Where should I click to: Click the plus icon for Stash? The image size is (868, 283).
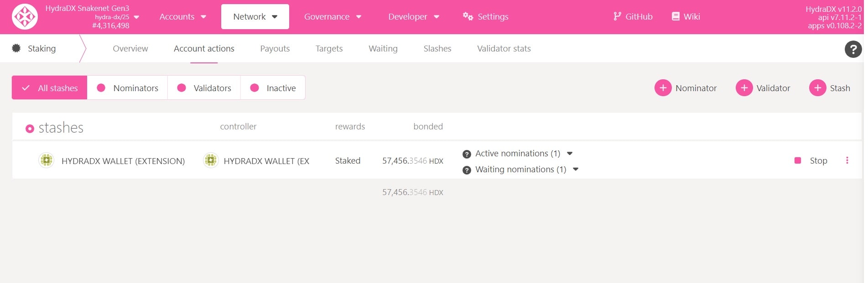click(817, 88)
